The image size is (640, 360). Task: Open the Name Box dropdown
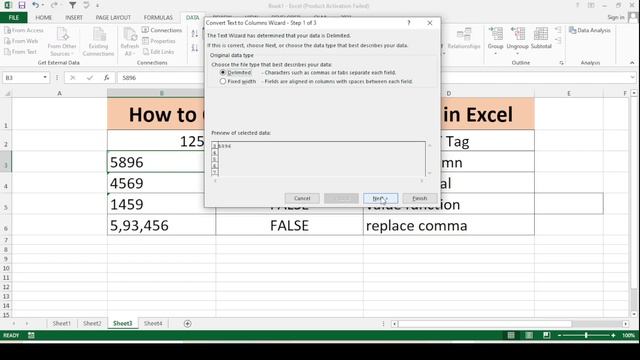click(x=45, y=78)
